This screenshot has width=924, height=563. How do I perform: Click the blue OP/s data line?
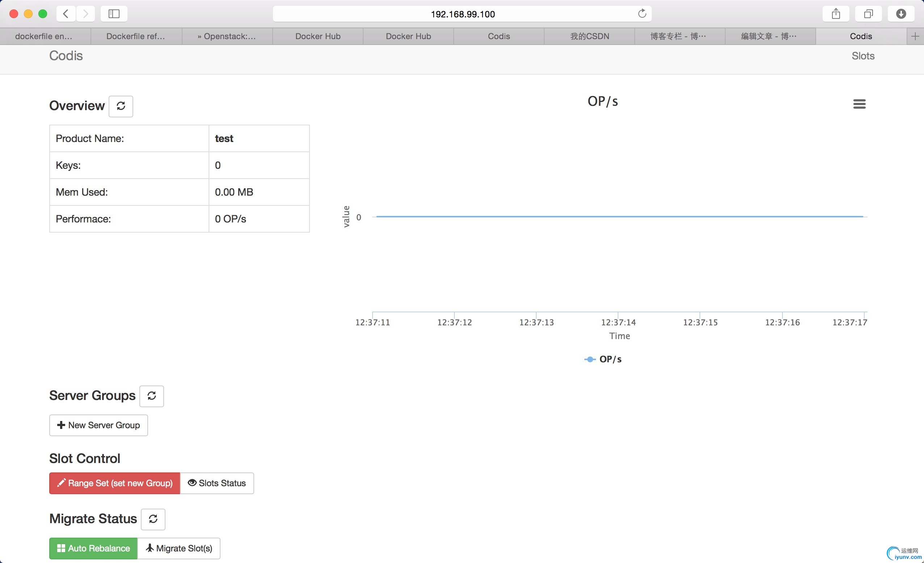coord(619,217)
